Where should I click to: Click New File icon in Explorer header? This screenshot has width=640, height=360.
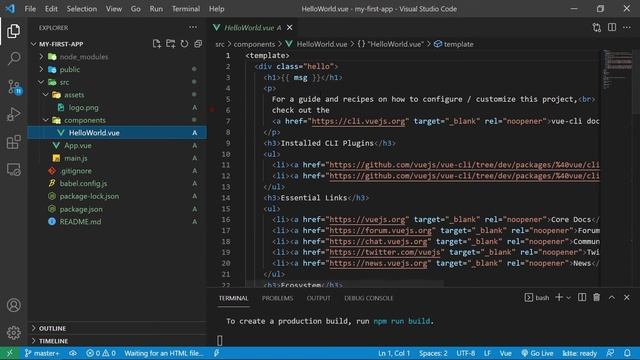[157, 44]
